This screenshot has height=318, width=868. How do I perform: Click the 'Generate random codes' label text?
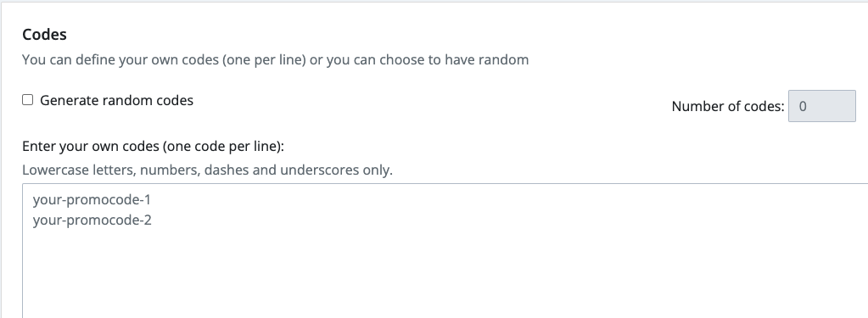(x=116, y=100)
